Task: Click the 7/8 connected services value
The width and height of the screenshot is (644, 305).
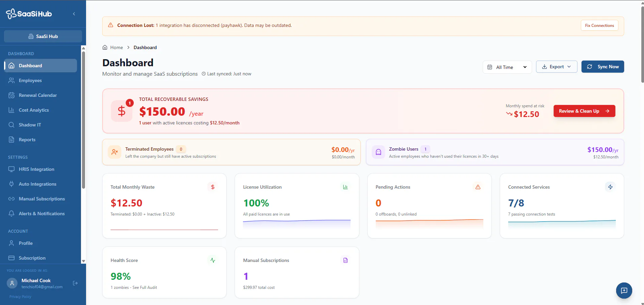Action: tap(516, 203)
